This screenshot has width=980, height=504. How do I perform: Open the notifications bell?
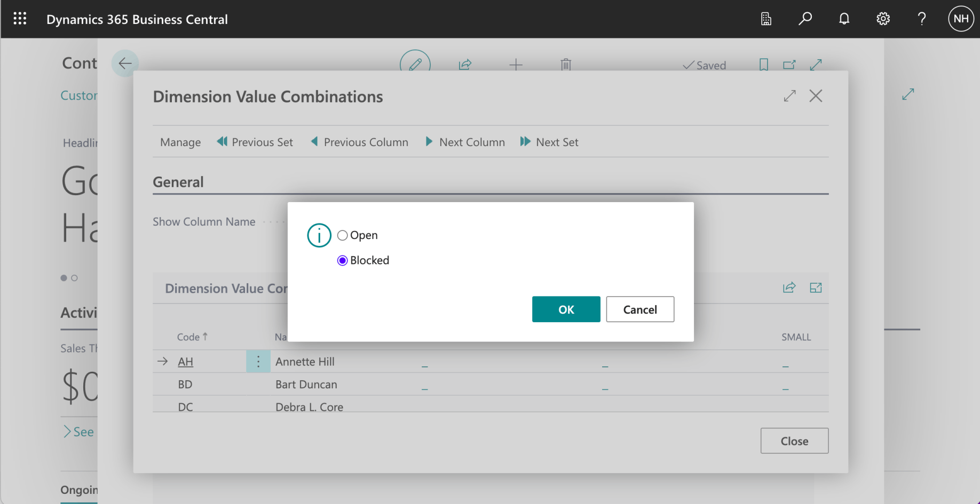(844, 19)
